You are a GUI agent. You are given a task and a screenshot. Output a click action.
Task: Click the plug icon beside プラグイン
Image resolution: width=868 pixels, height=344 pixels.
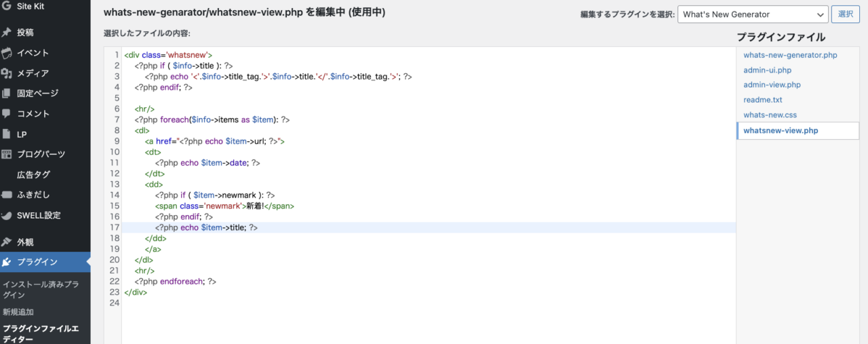[x=6, y=262]
